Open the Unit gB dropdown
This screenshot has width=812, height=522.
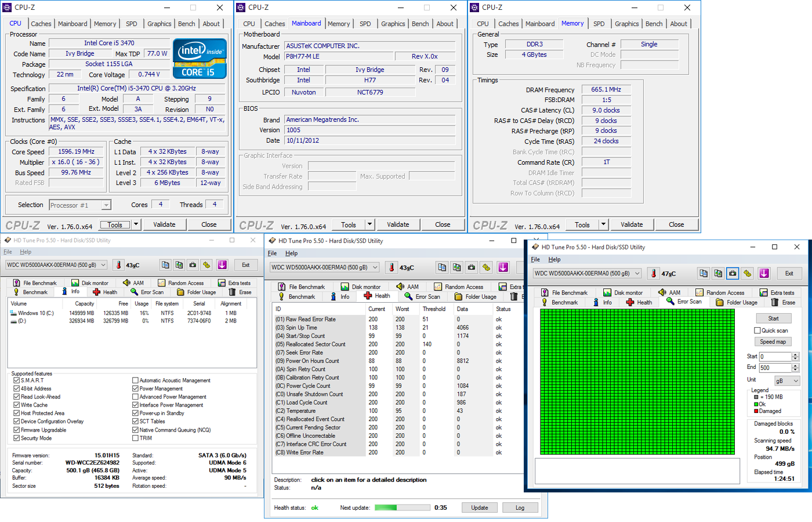pos(787,381)
